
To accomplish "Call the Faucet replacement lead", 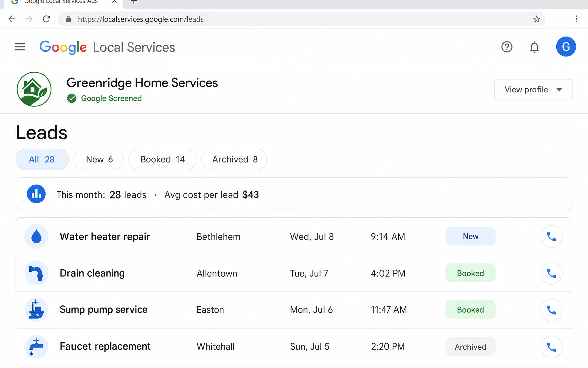I will click(x=552, y=347).
